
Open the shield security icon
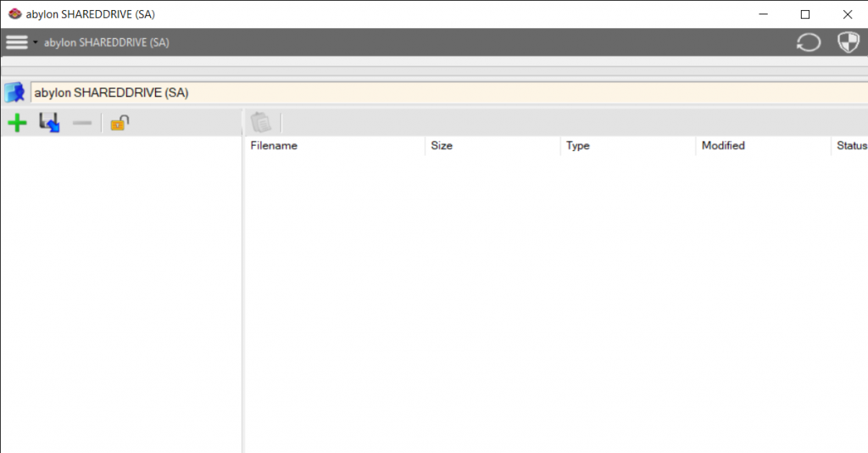[848, 42]
